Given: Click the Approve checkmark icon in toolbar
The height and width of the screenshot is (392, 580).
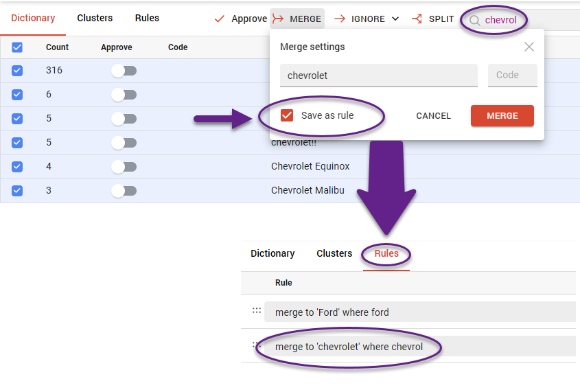Looking at the screenshot, I should click(x=220, y=19).
